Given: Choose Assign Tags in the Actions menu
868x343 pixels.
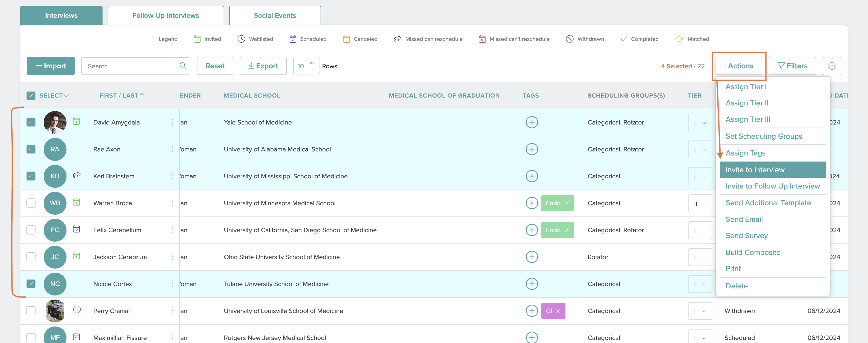Looking at the screenshot, I should pos(745,153).
